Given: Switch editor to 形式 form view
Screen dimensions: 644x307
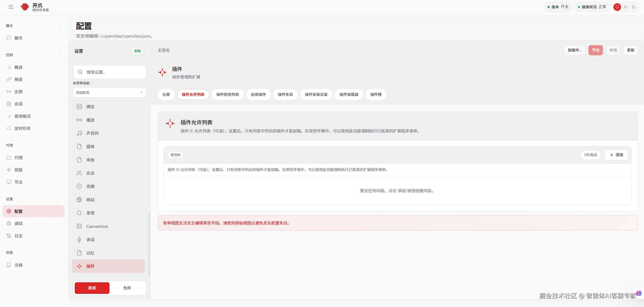Looking at the screenshot, I should coord(92,288).
